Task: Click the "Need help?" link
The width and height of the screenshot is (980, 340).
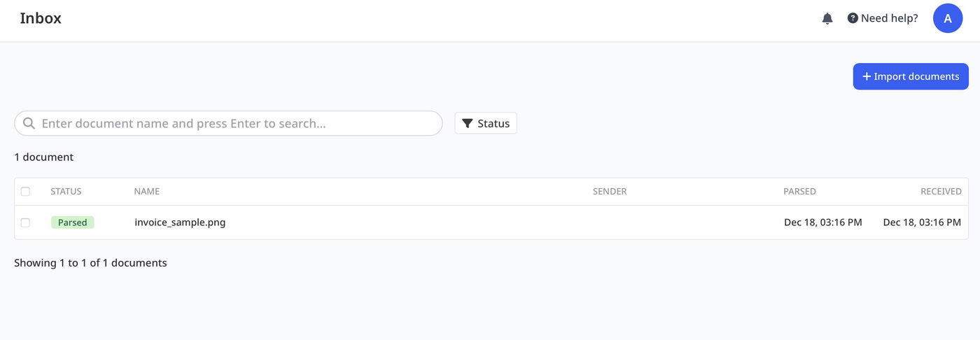Action: (883, 18)
